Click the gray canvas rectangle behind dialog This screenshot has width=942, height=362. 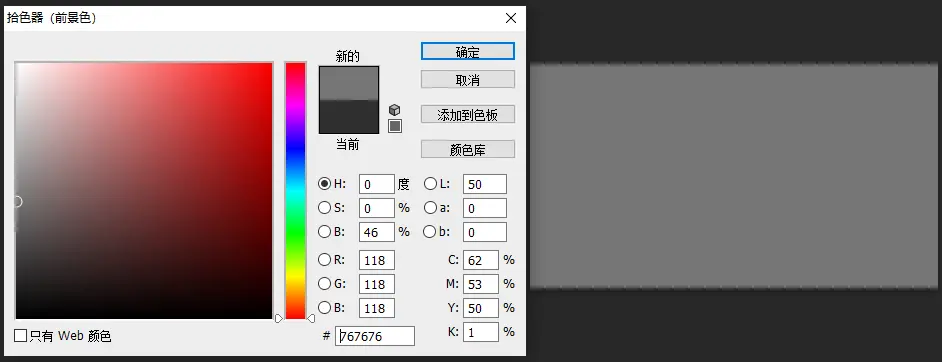click(735, 176)
